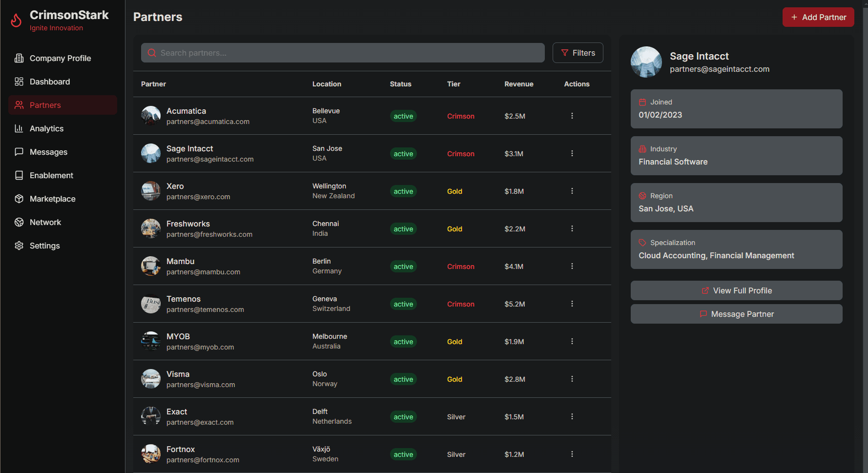
Task: Click Acumatica's avatar image
Action: click(x=151, y=116)
